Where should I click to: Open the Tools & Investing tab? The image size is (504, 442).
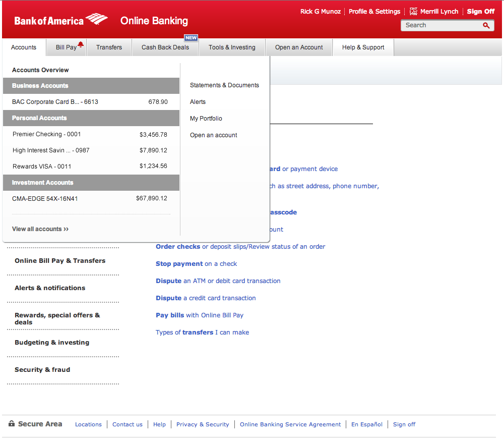click(232, 47)
